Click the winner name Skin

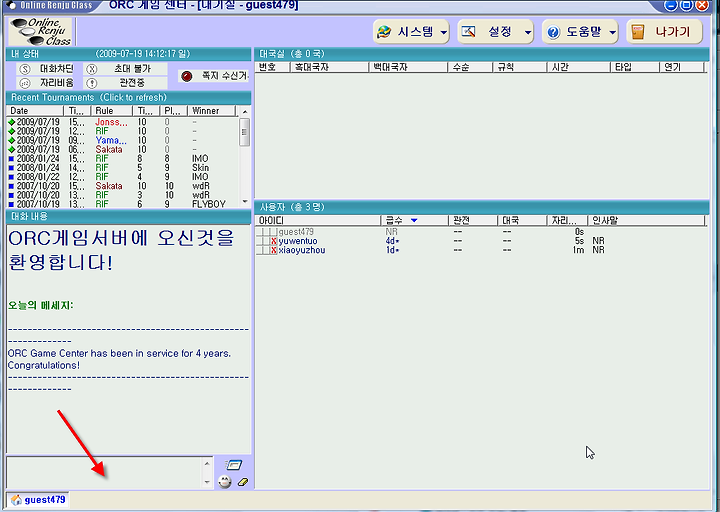point(200,168)
